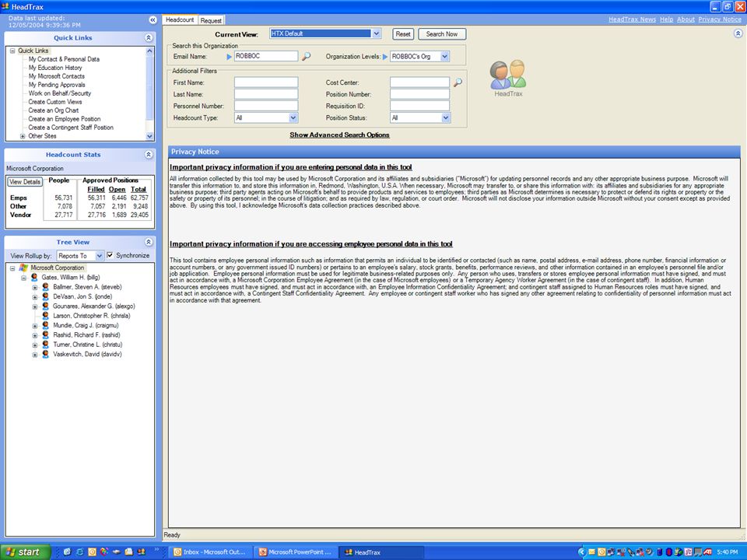This screenshot has width=747, height=560.
Task: Click the person icon beside Mundie, Craig J.
Action: pyautogui.click(x=46, y=325)
